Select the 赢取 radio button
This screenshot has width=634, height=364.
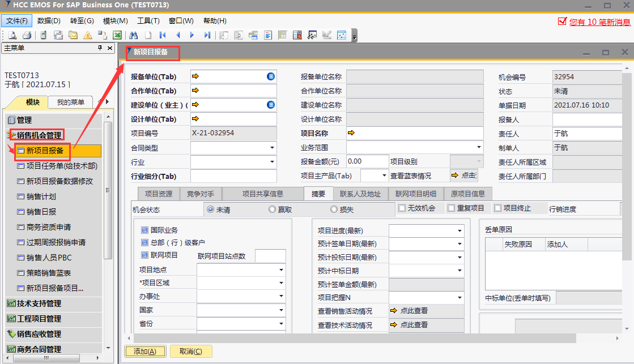point(273,209)
